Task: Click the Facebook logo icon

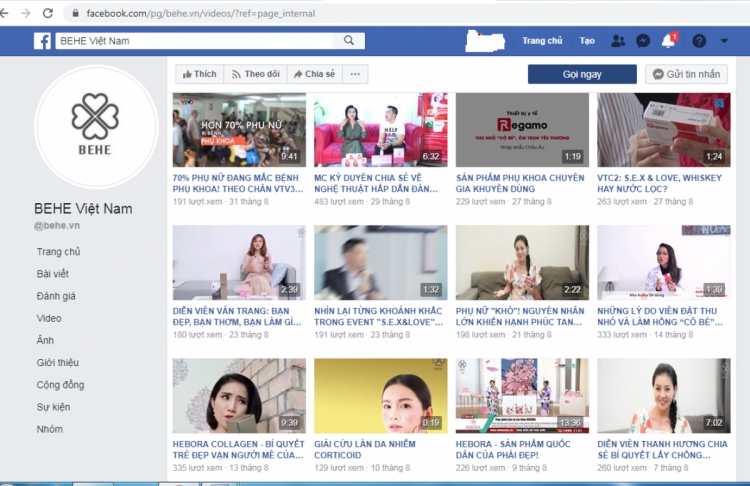Action: 42,41
